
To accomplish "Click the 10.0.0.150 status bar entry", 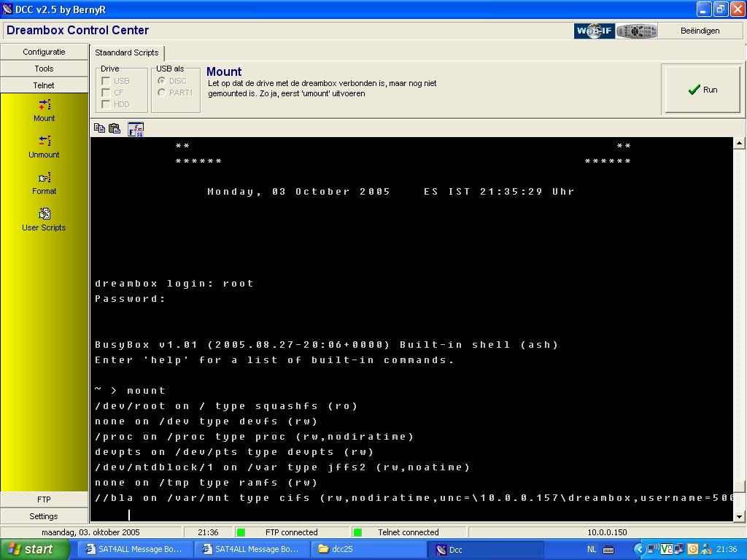I will click(607, 532).
